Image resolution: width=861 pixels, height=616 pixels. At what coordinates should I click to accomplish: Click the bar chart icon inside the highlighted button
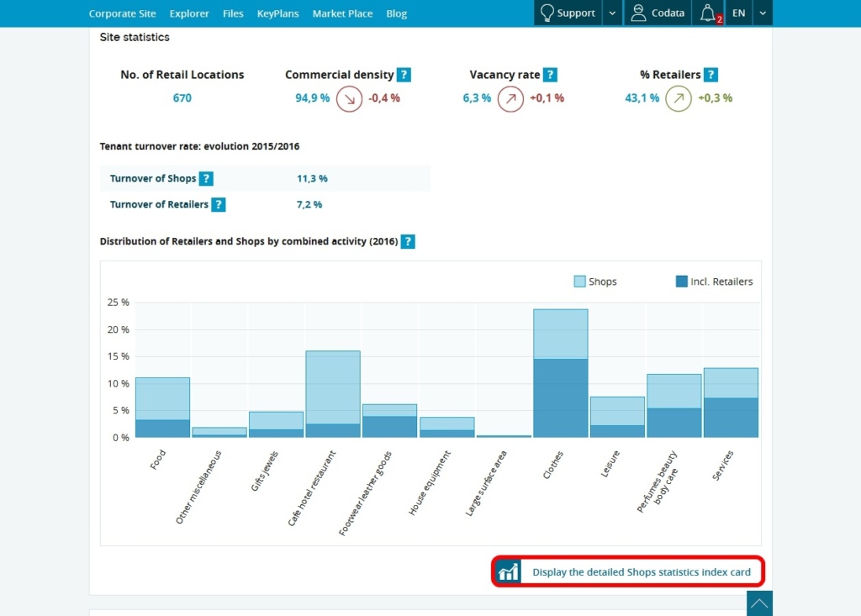[508, 571]
